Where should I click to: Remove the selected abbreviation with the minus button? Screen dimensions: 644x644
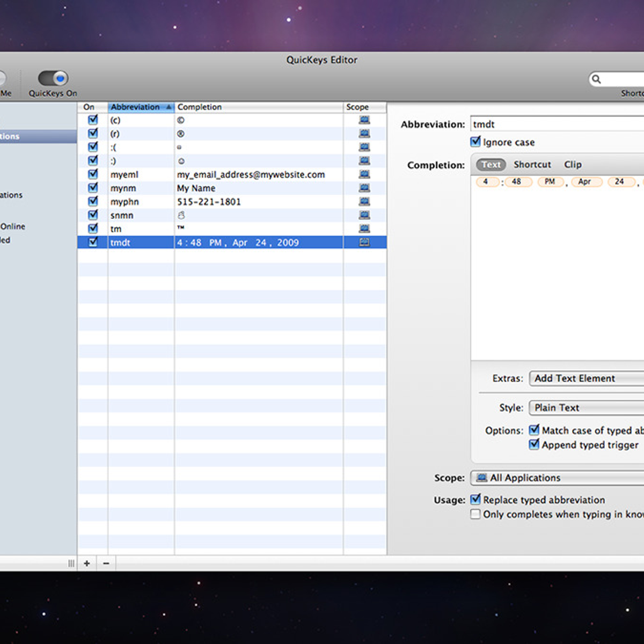[106, 563]
